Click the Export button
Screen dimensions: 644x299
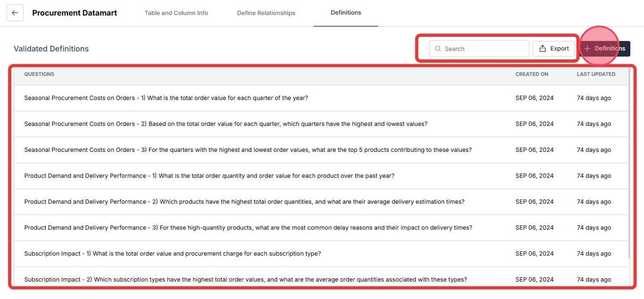pyautogui.click(x=554, y=48)
